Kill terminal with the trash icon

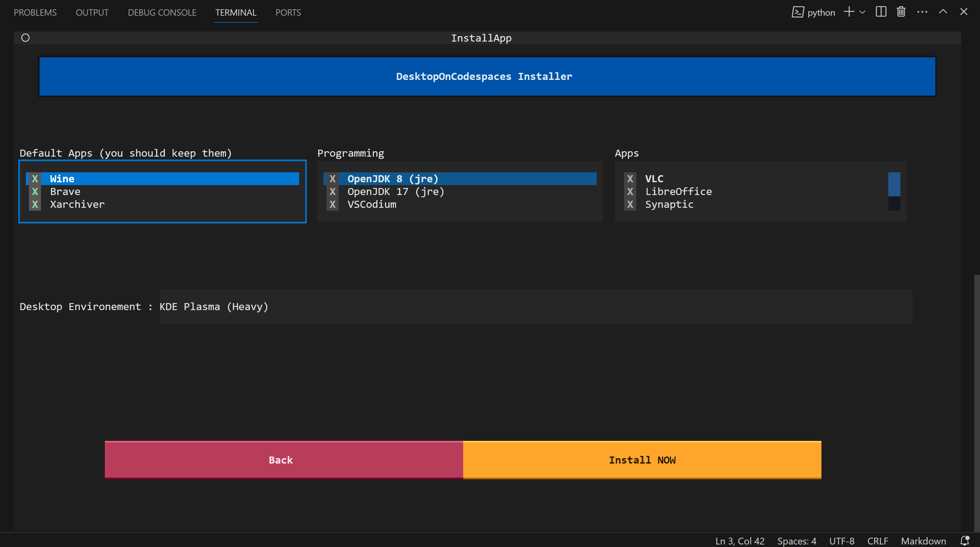point(901,12)
